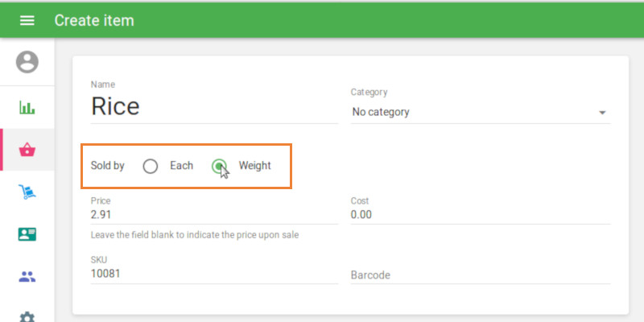Screen dimensions: 644x322
Task: Open the Employees ID card icon
Action: pyautogui.click(x=27, y=234)
